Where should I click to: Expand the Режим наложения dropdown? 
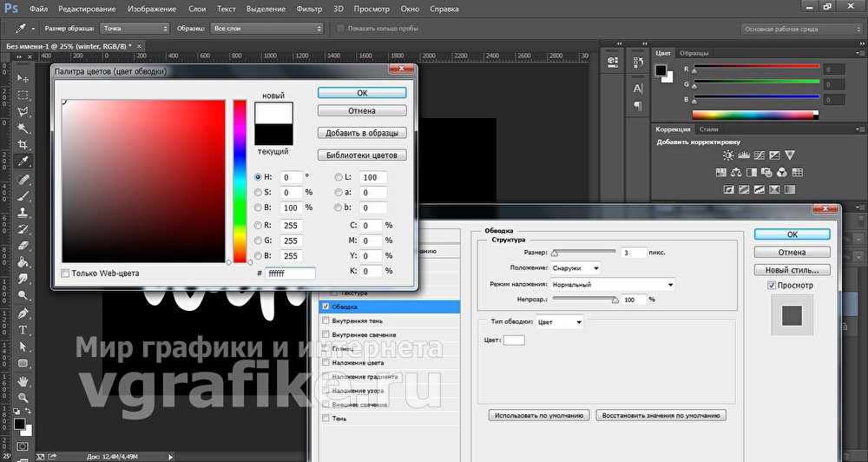pyautogui.click(x=613, y=285)
